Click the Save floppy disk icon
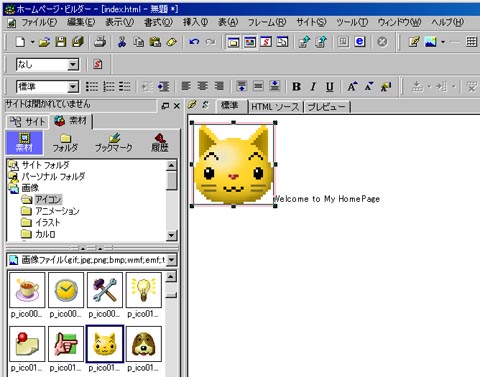 (61, 42)
